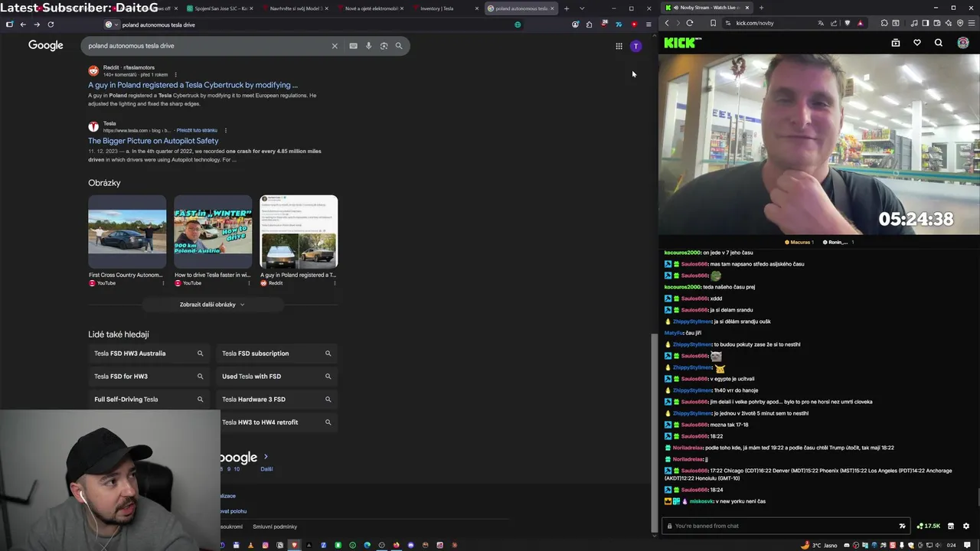Translate the Kick page
This screenshot has width=980, height=551.
click(821, 23)
